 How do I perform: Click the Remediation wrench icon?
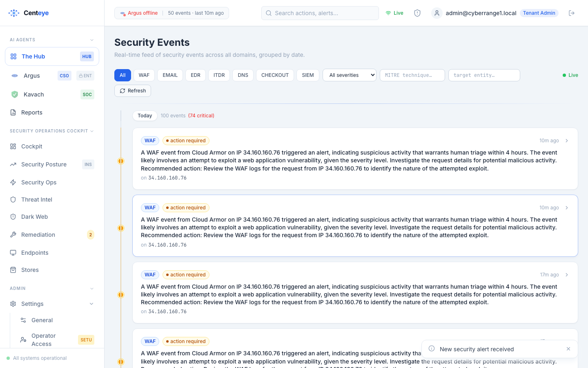coord(13,235)
